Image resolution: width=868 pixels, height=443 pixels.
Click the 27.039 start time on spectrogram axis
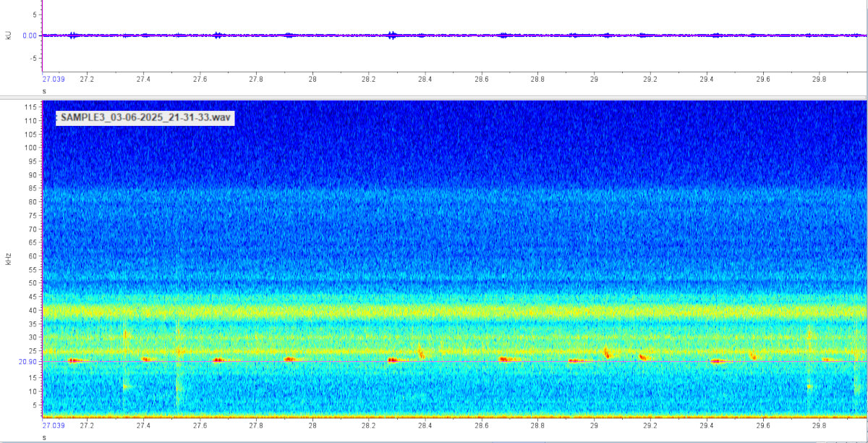pyautogui.click(x=54, y=427)
